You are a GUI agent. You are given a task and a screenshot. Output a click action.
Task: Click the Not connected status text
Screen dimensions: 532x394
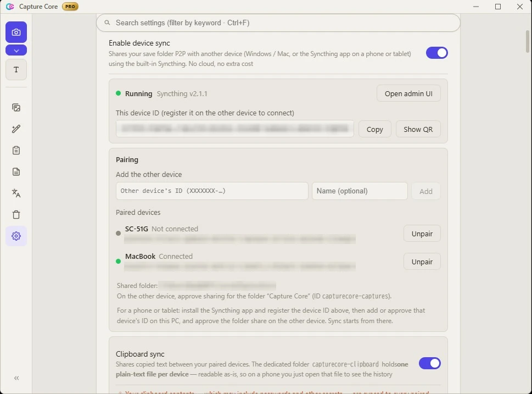(x=175, y=229)
